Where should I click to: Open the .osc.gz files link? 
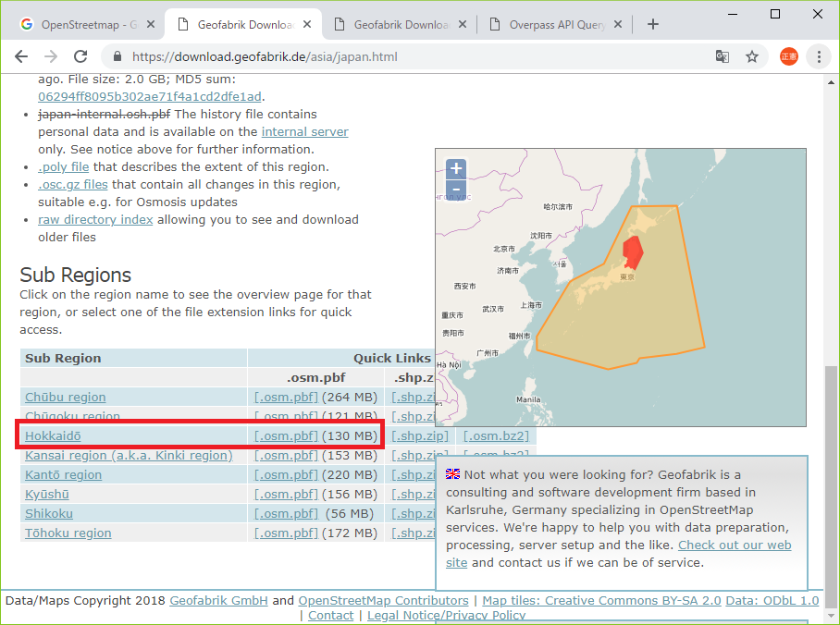point(73,185)
